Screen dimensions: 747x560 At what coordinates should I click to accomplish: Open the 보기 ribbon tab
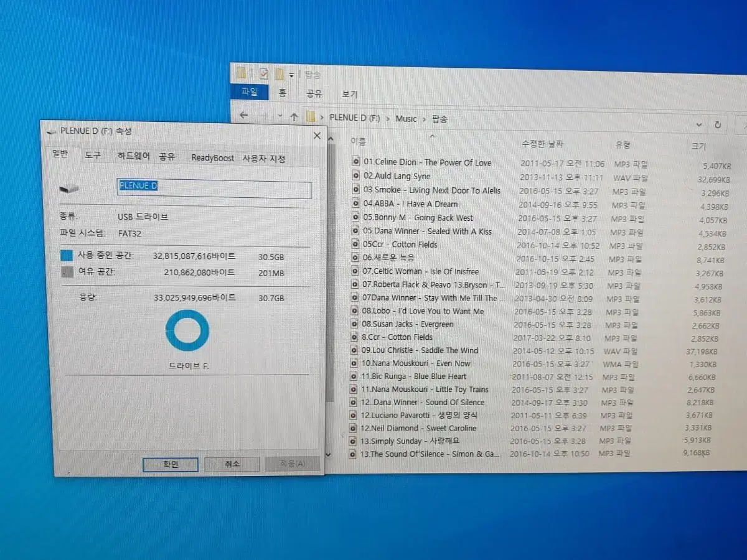tap(350, 94)
